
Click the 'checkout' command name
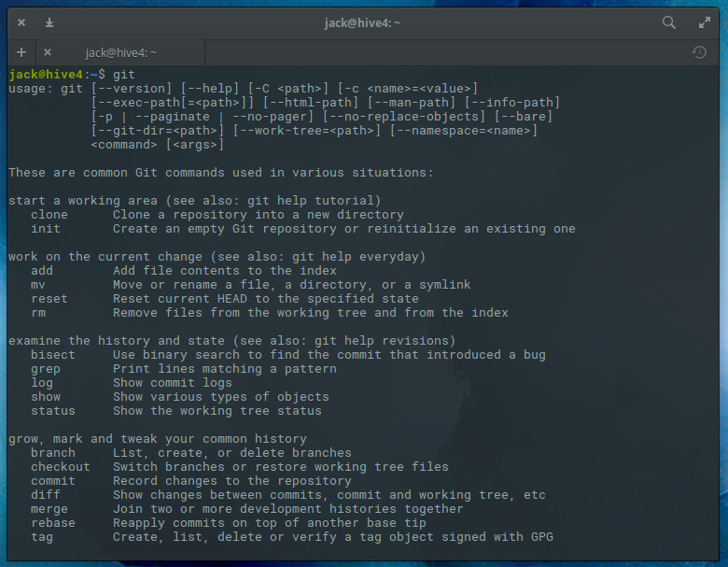pyautogui.click(x=61, y=467)
